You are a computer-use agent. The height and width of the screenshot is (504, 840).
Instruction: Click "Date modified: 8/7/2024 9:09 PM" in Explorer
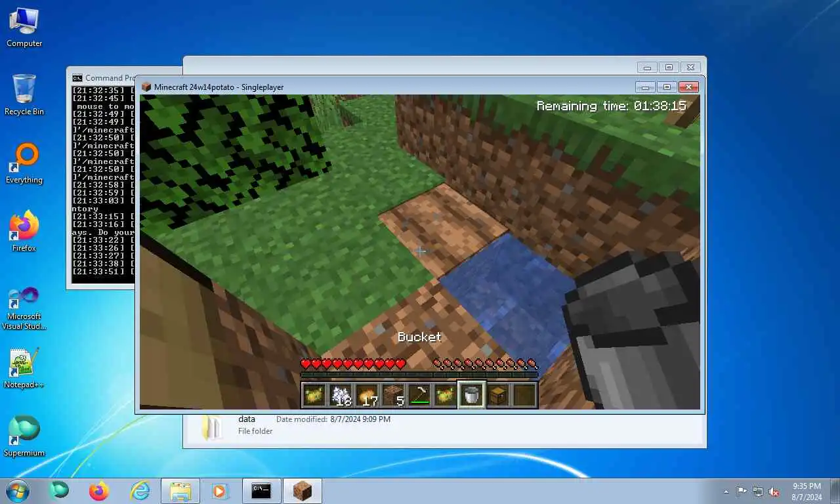point(333,419)
